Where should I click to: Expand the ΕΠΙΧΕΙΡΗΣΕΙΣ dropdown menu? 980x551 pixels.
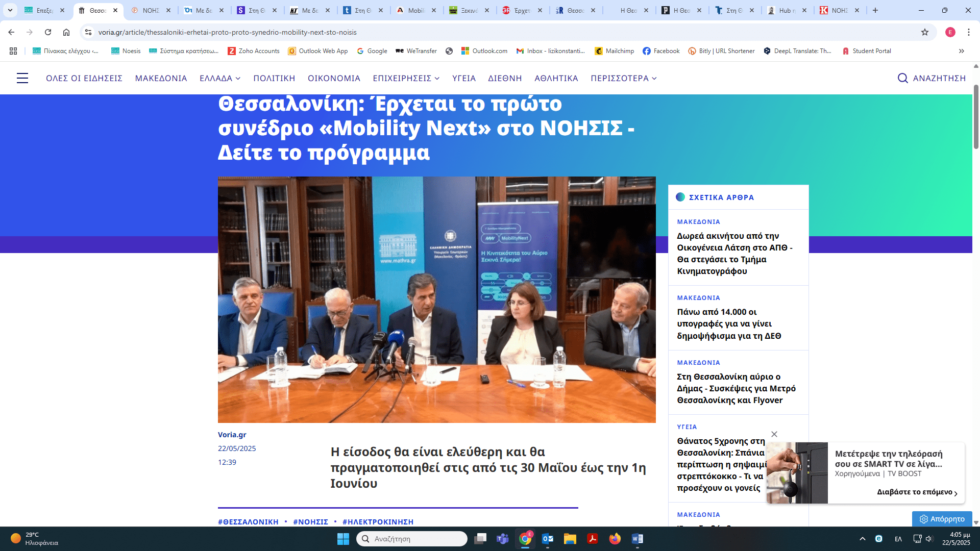coord(406,78)
